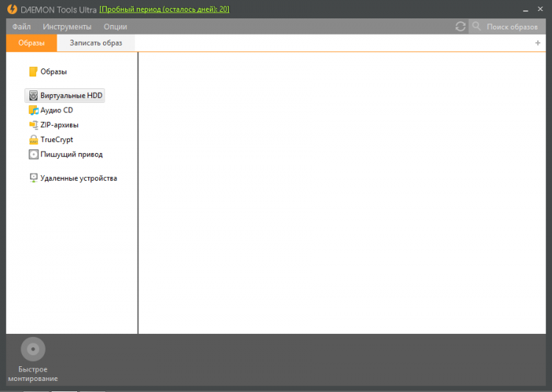Viewport: 552px width, 392px height.
Task: Click the Быстрое монтирование label
Action: click(x=32, y=374)
